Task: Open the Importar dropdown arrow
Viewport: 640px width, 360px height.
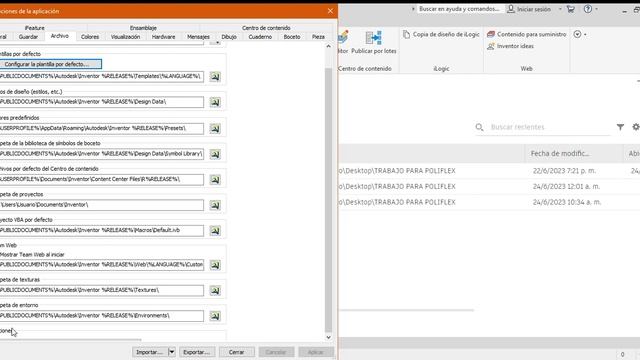Action: coord(172,352)
